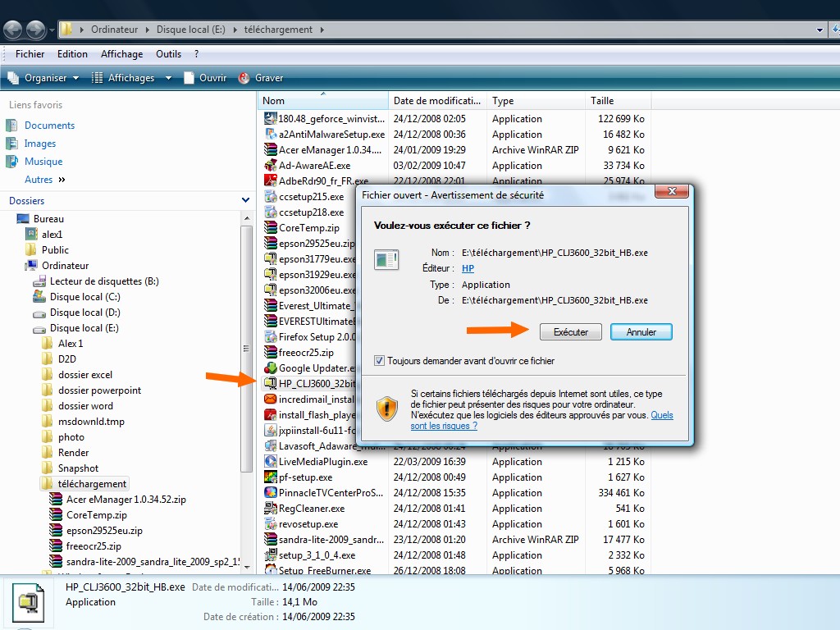
Task: Sort by the Taille column header
Action: [x=602, y=101]
